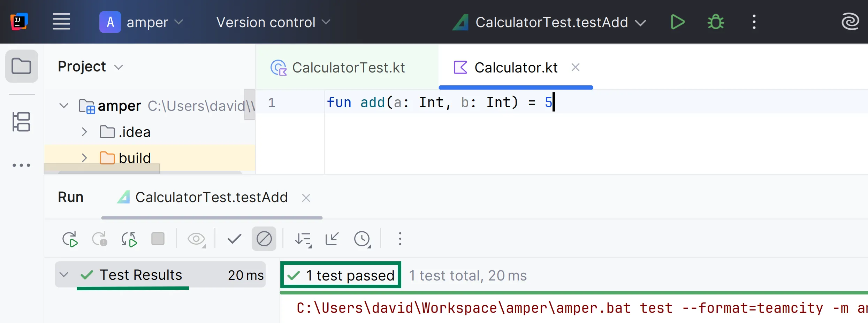
Task: Rerun the tests in the Run panel
Action: (70, 239)
